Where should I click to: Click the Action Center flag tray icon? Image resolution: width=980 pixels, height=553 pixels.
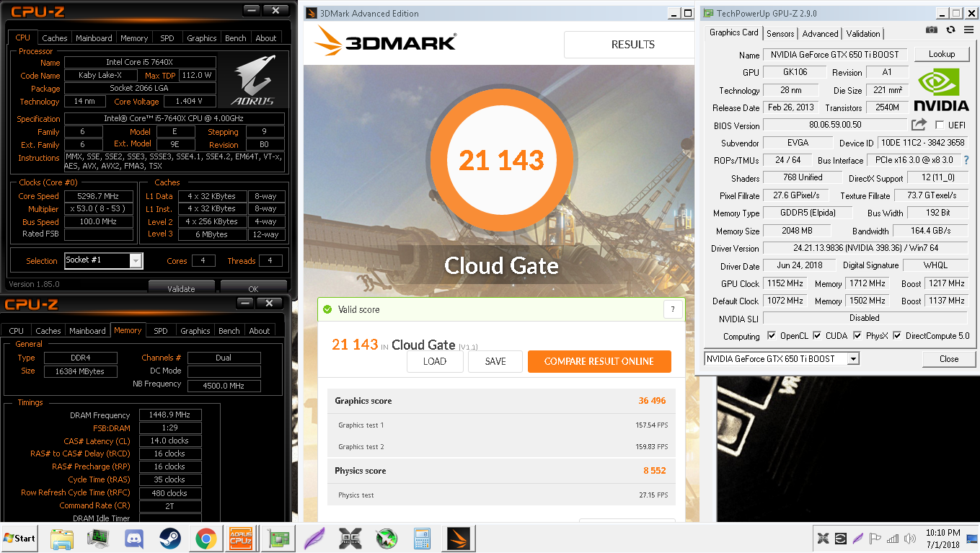tap(875, 539)
